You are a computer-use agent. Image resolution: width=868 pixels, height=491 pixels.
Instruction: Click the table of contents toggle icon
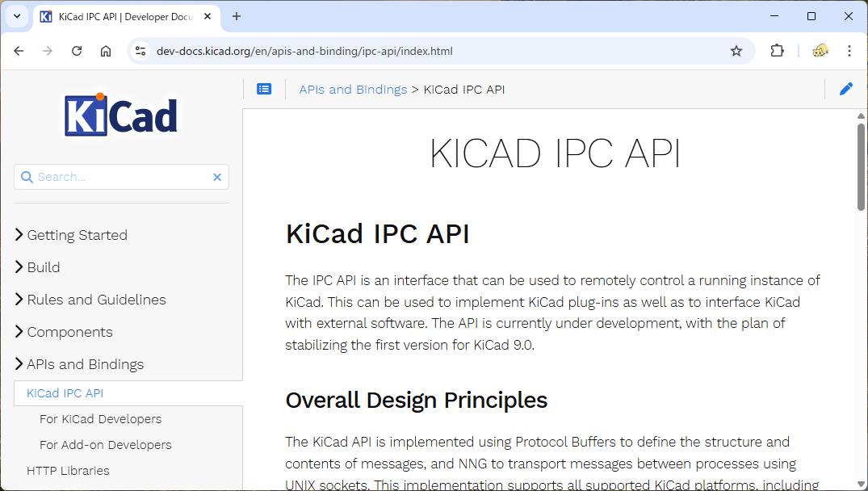(x=264, y=90)
